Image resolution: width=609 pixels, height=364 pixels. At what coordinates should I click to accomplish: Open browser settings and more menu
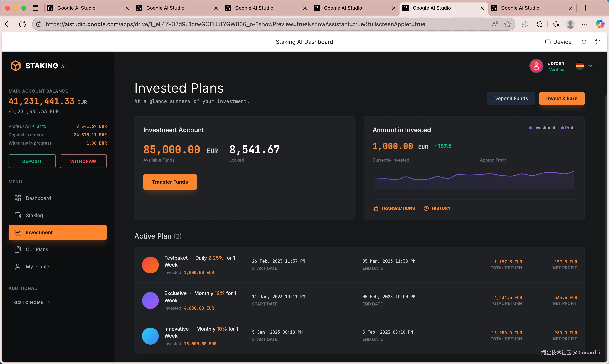tap(585, 24)
